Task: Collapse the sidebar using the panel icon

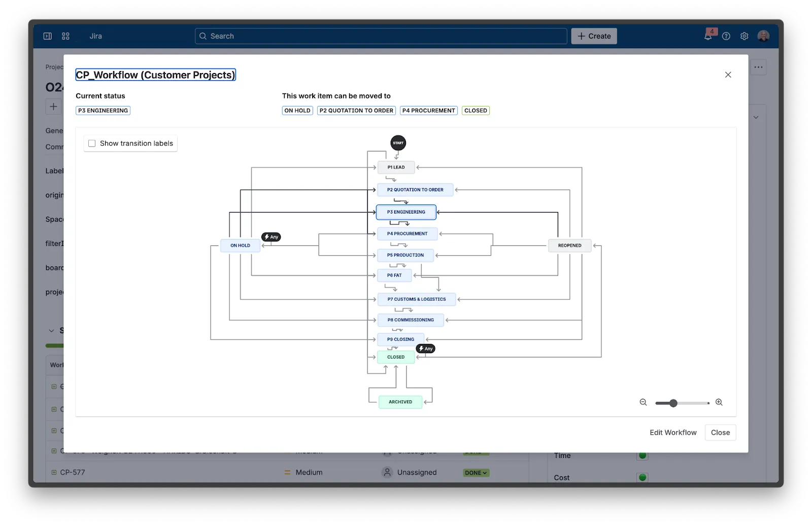Action: point(47,36)
